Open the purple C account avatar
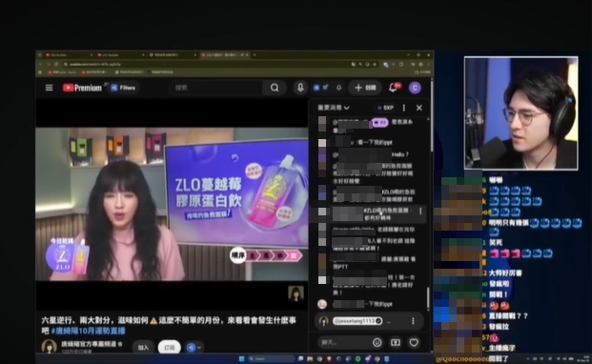This screenshot has width=592, height=364. 415,88
